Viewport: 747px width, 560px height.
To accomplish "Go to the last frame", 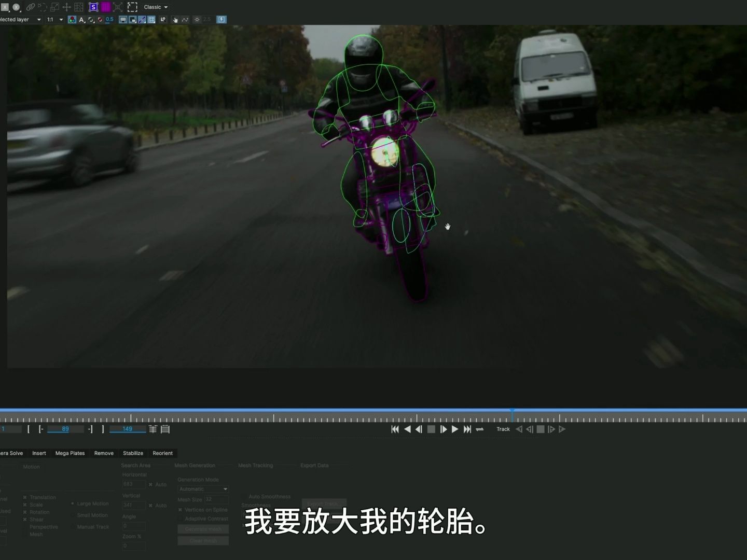I will pos(467,429).
